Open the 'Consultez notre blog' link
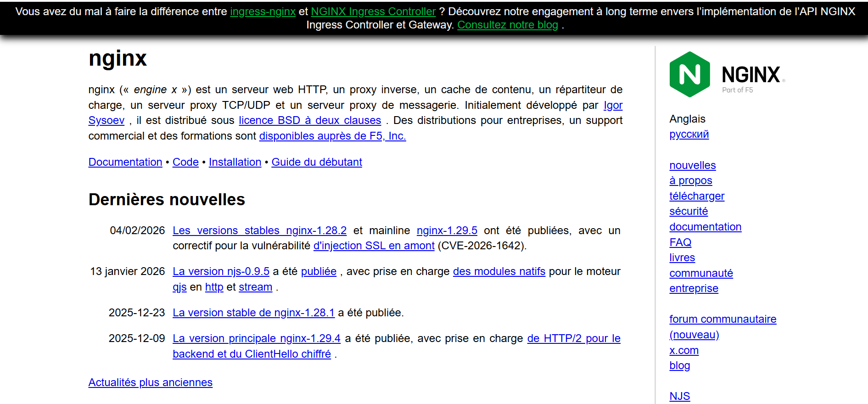The height and width of the screenshot is (404, 868). [508, 25]
